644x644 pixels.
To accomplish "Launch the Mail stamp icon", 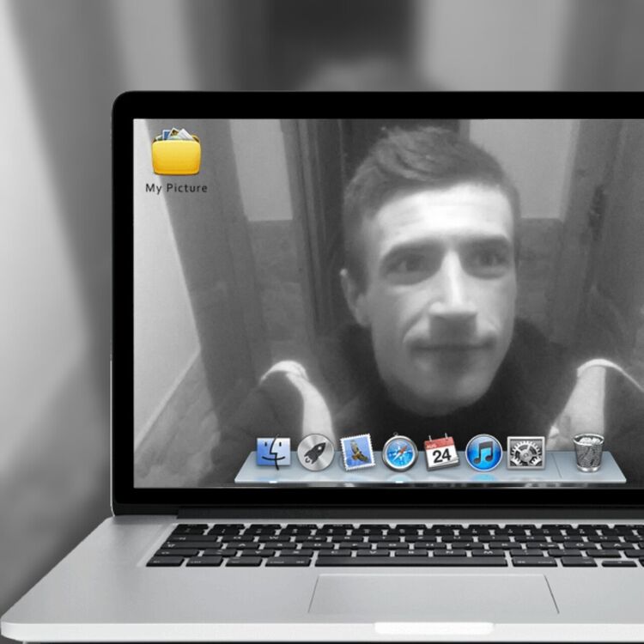I will (357, 453).
